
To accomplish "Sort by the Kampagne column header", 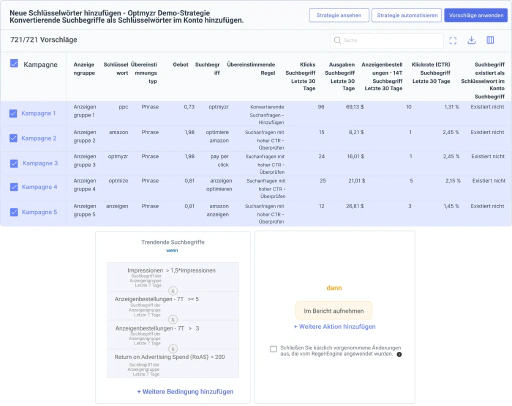I will pyautogui.click(x=40, y=64).
